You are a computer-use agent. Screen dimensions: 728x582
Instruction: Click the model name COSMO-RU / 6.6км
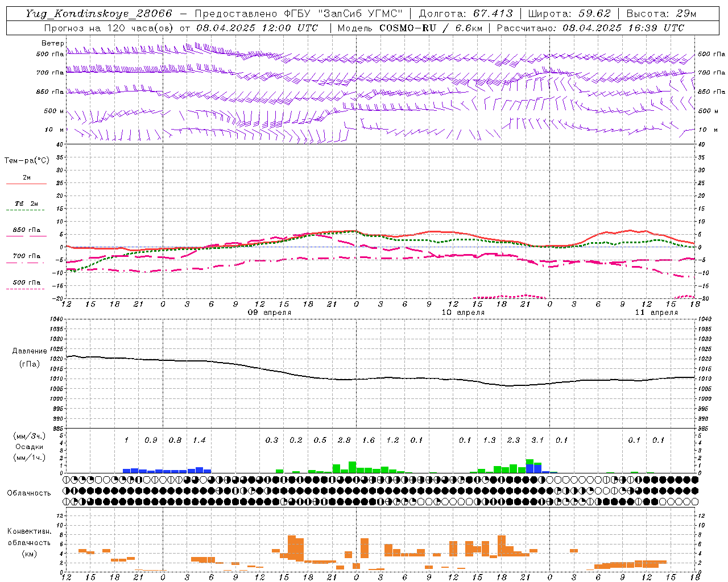pyautogui.click(x=431, y=28)
